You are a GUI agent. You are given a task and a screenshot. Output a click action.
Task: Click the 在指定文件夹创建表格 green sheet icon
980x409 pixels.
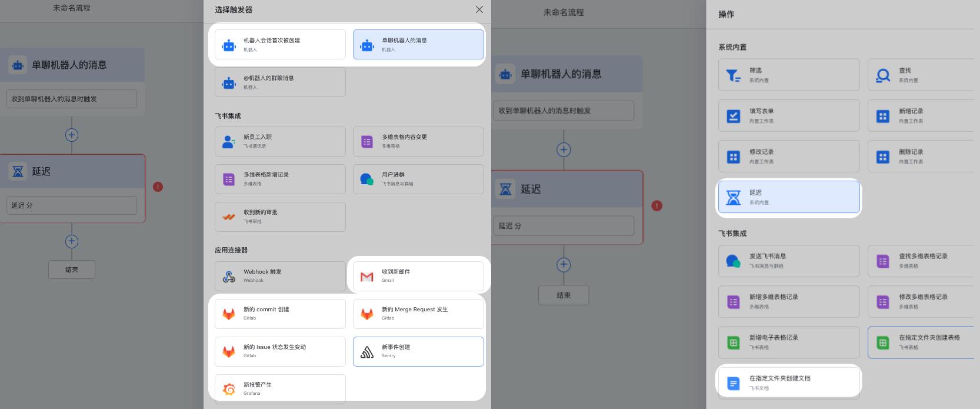[x=883, y=343]
